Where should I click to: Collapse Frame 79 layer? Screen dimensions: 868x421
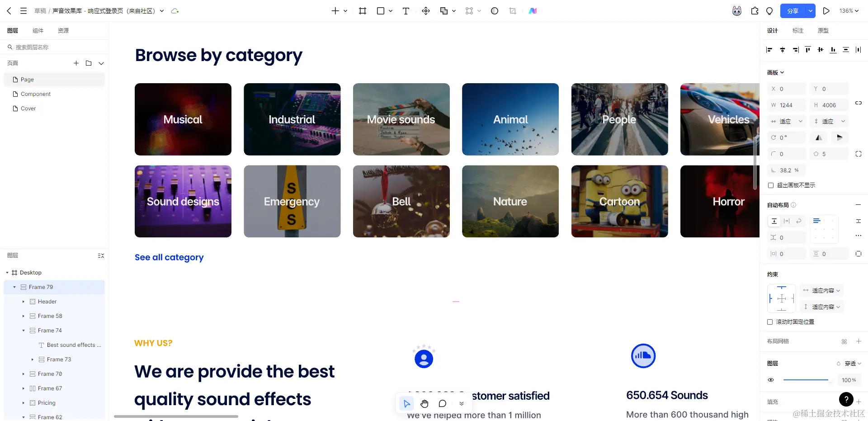[x=14, y=287]
